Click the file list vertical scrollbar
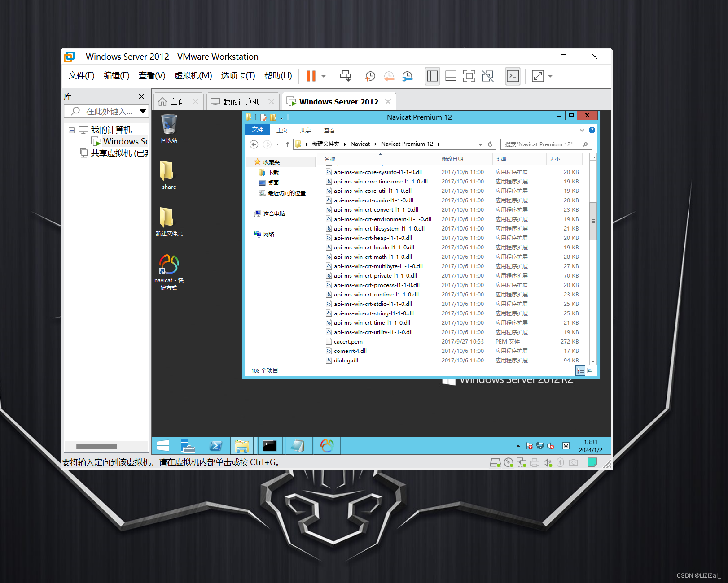The image size is (728, 583). [593, 221]
